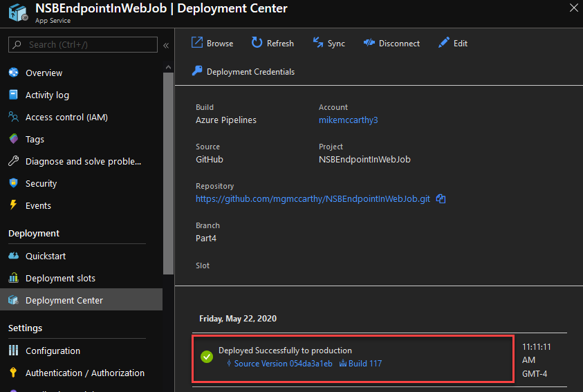Copy repository URL with copy icon
This screenshot has width=583, height=392.
[441, 199]
